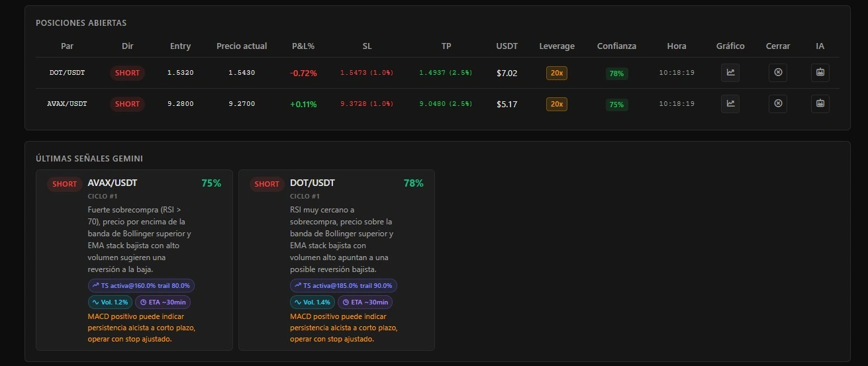Screen dimensions: 868x366
Task: Click the Par column header
Action: [x=67, y=46]
